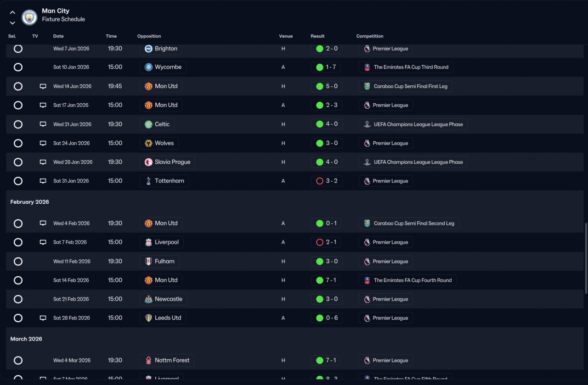588x385 pixels.
Task: Click the down chevron beside Man City
Action: tap(12, 23)
